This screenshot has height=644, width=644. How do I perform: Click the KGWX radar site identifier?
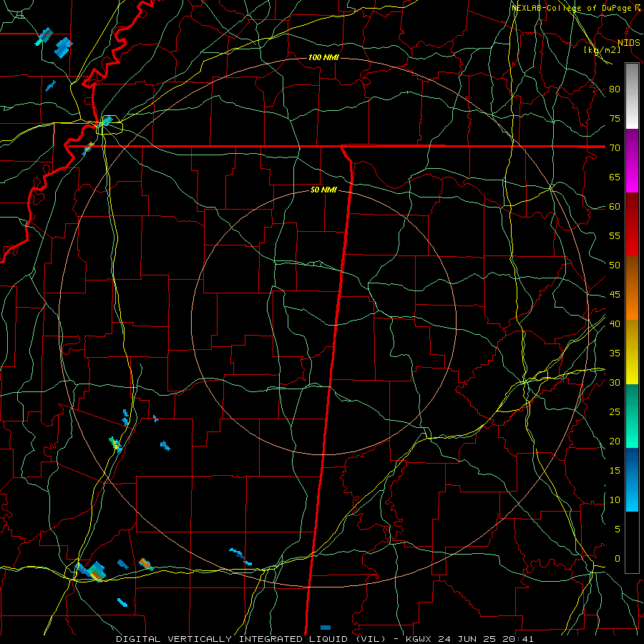click(419, 639)
